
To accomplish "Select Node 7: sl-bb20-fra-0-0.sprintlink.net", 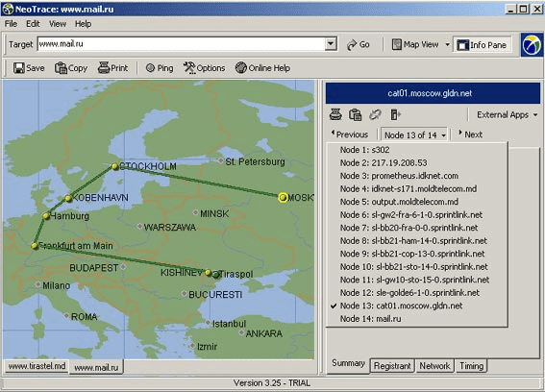I will tap(417, 228).
